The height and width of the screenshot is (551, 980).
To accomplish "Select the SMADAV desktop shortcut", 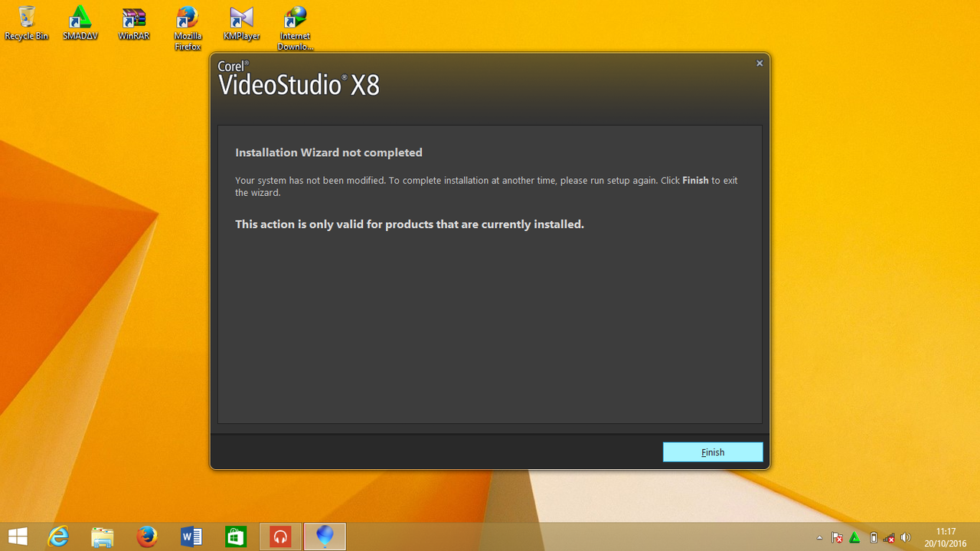I will click(80, 23).
